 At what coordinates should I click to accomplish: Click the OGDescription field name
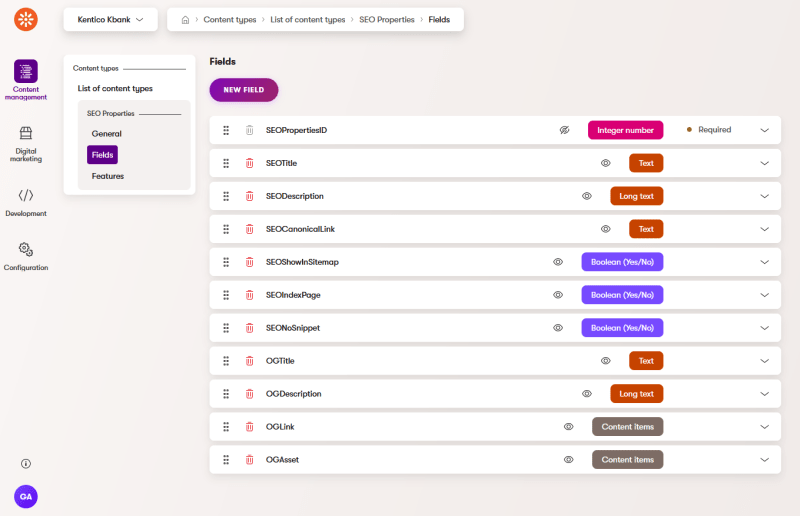pos(293,394)
